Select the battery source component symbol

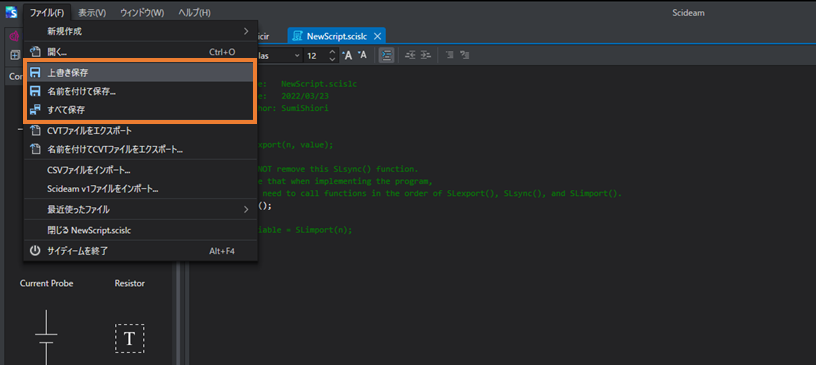(x=46, y=337)
